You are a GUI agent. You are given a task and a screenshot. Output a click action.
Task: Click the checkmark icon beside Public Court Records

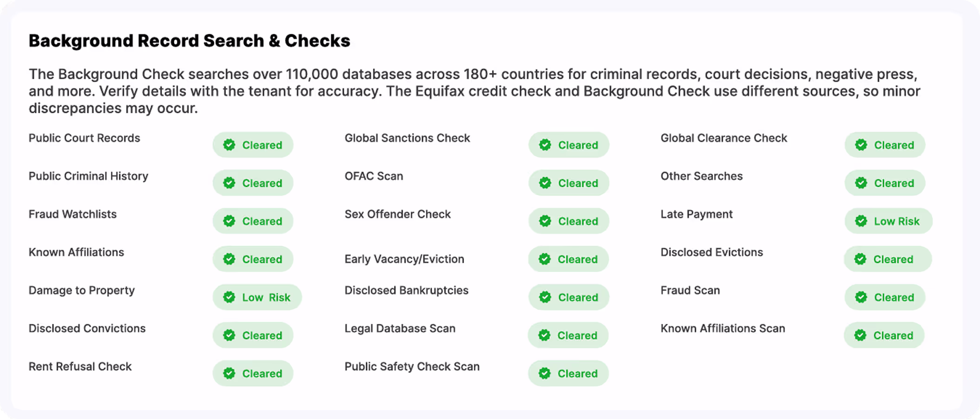tap(229, 145)
